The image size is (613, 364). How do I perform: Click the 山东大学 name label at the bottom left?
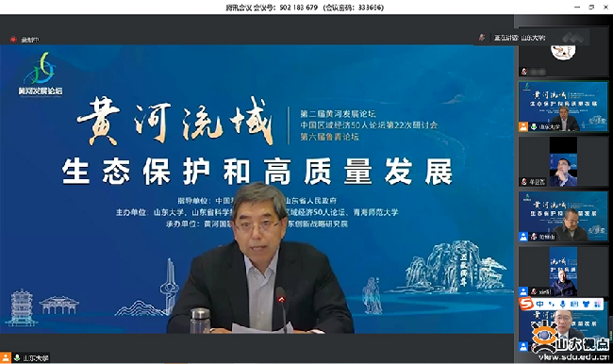pos(36,357)
